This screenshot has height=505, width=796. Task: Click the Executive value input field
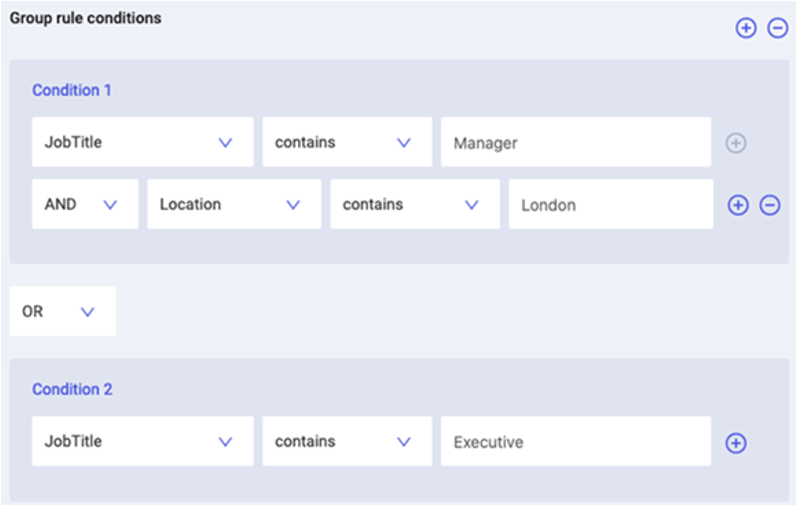(x=576, y=441)
